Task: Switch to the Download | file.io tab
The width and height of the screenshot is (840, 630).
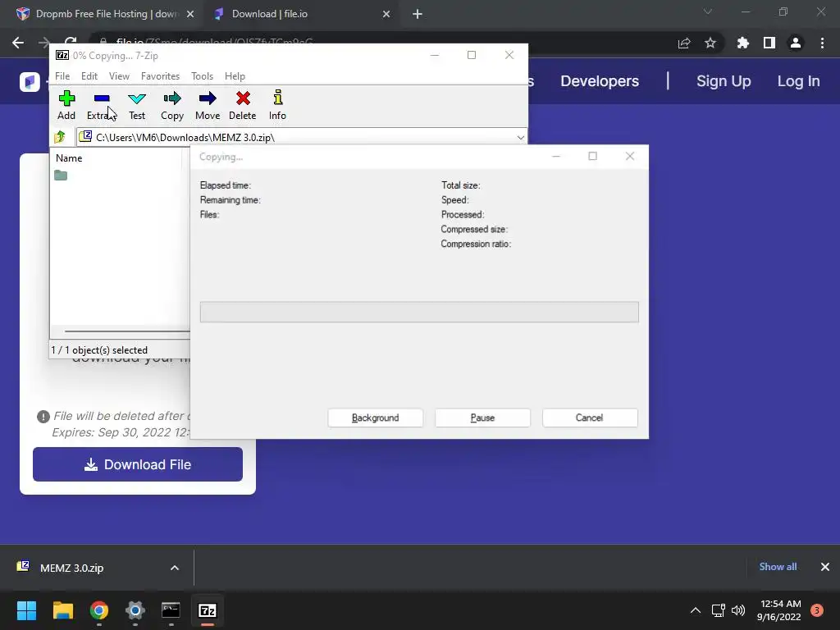Action: click(x=300, y=14)
